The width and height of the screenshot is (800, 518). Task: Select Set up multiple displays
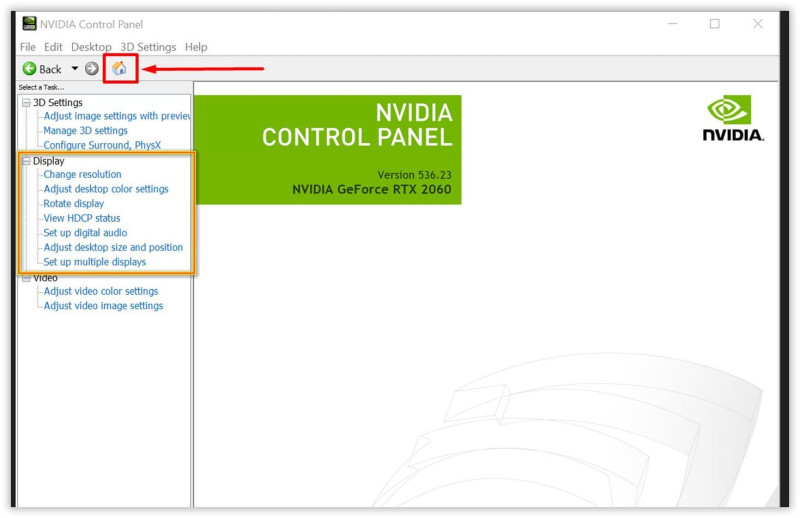click(x=94, y=262)
